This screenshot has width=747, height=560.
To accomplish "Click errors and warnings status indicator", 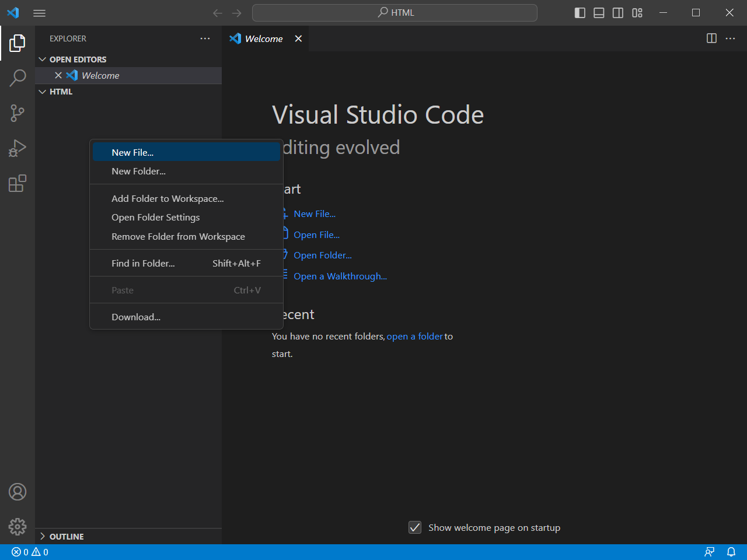I will point(30,552).
